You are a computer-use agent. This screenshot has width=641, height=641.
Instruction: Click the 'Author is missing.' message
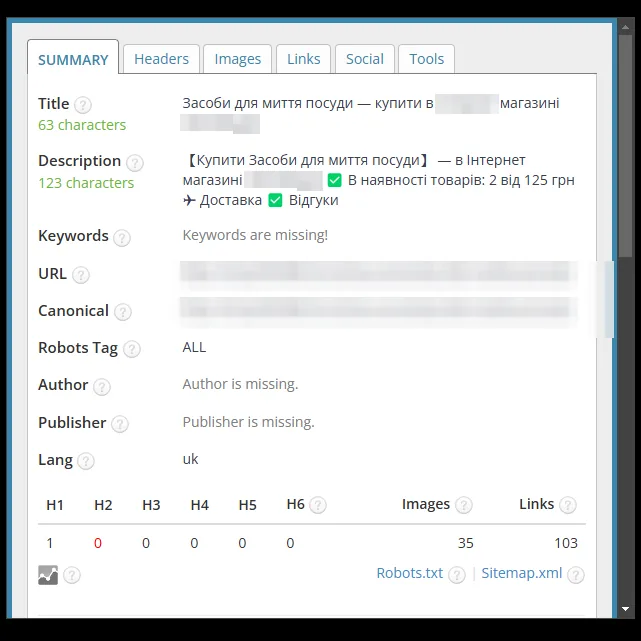point(240,384)
